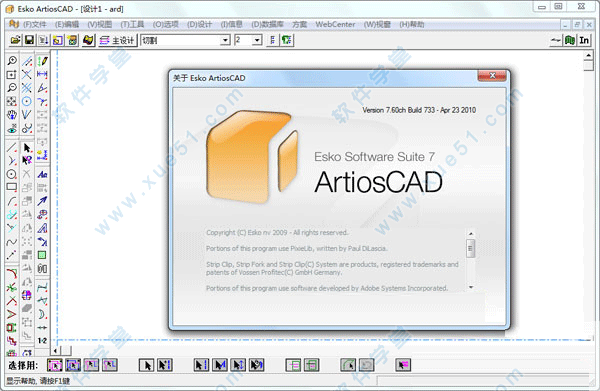Open the 切割 line type dropdown
The width and height of the screenshot is (600, 391).
(225, 40)
